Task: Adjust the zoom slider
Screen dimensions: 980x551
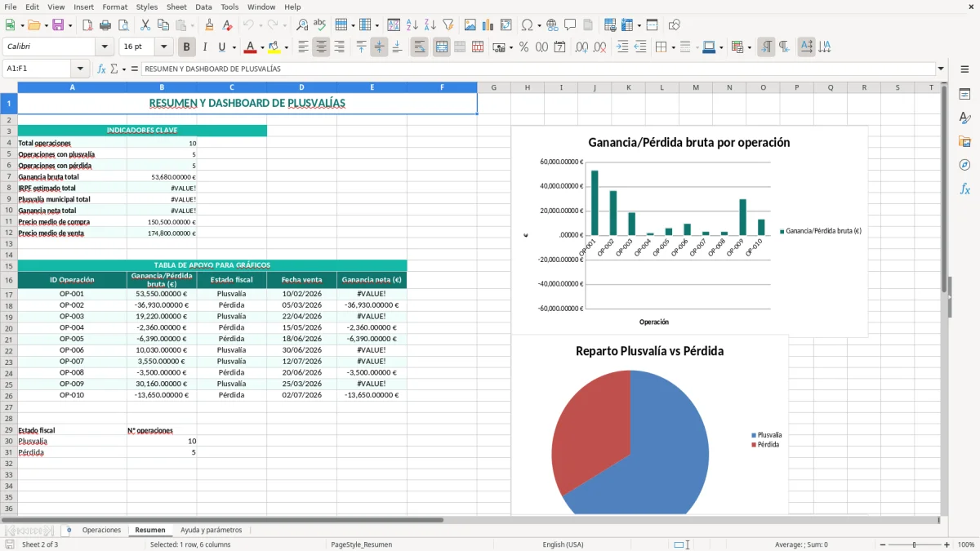Action: coord(914,544)
